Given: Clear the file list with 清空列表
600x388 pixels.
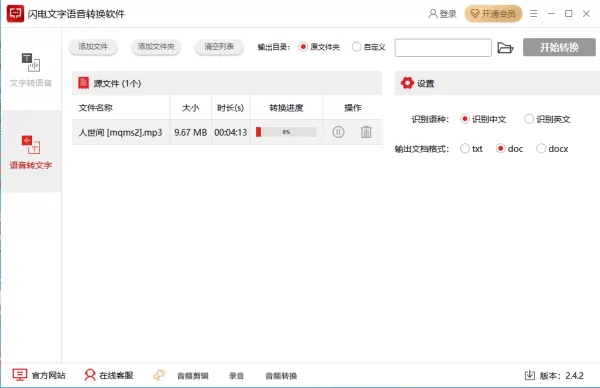Looking at the screenshot, I should point(219,47).
